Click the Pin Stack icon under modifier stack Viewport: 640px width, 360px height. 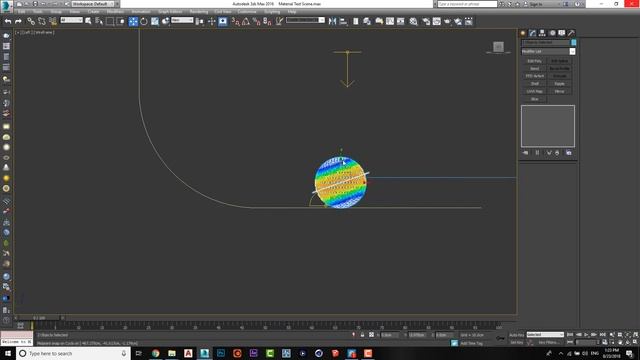525,153
